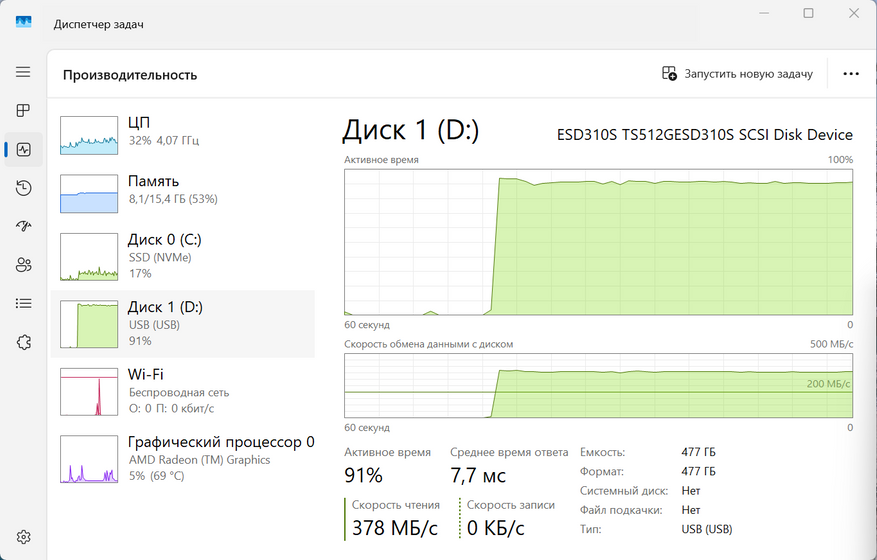Switch to the Users page
The height and width of the screenshot is (560, 877).
tap(23, 265)
